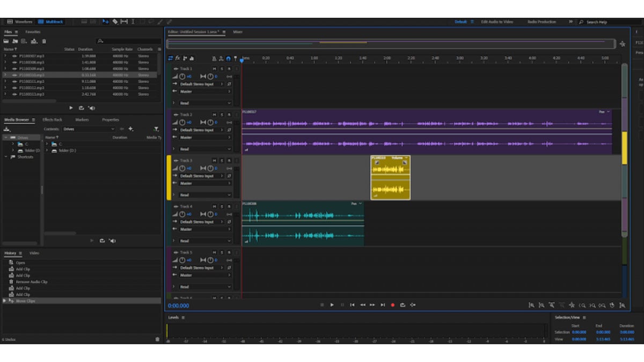Image resolution: width=644 pixels, height=362 pixels.
Task: Switch to Waveform editor view
Action: 21,22
